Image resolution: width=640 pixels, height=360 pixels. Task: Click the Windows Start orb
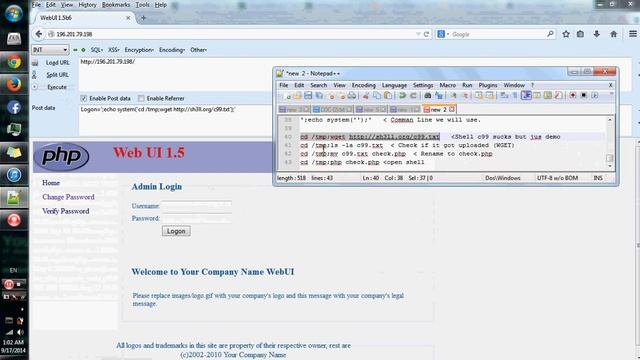(x=14, y=13)
